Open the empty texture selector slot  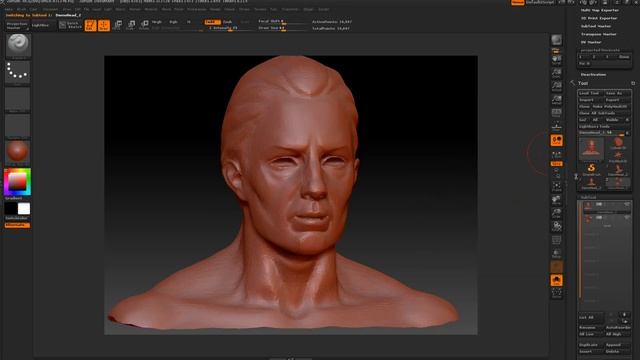(x=18, y=125)
